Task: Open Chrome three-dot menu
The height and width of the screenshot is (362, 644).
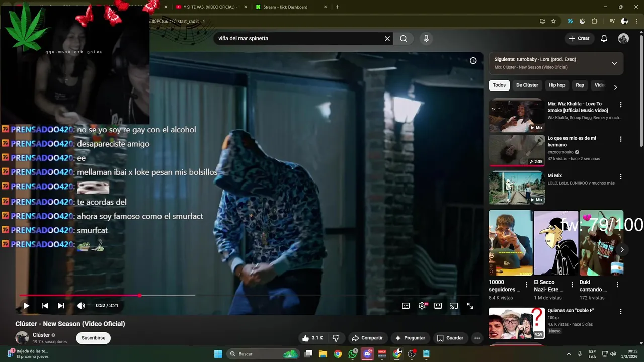Action: click(636, 21)
